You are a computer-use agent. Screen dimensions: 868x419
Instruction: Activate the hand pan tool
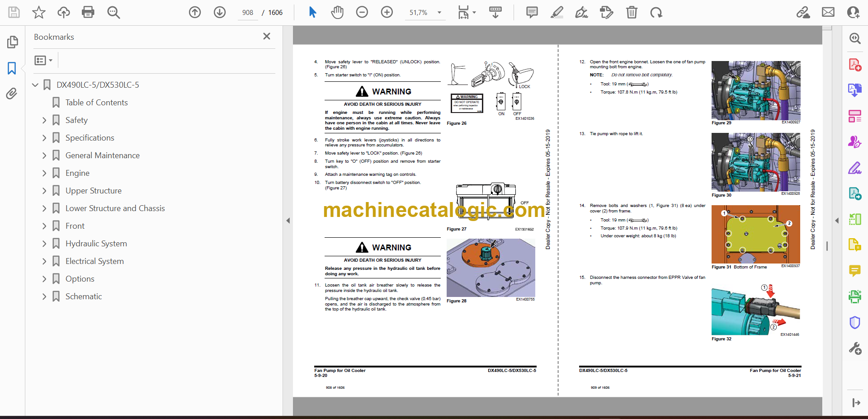[337, 12]
